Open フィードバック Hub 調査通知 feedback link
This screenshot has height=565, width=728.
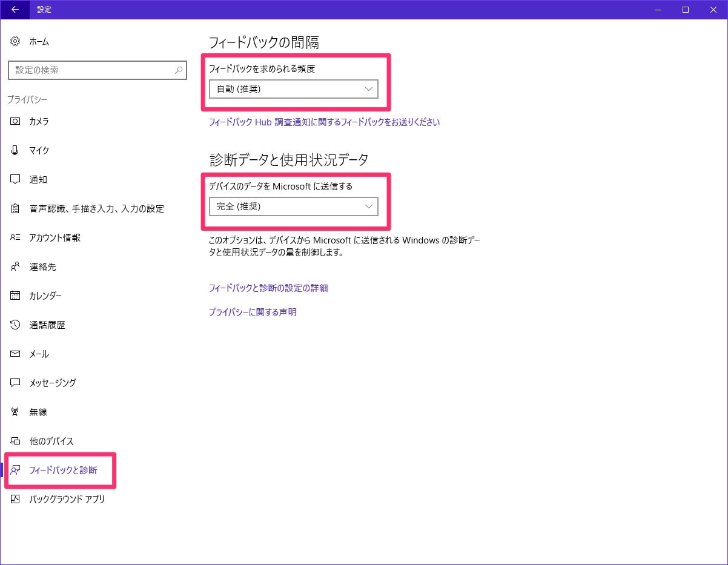point(324,122)
